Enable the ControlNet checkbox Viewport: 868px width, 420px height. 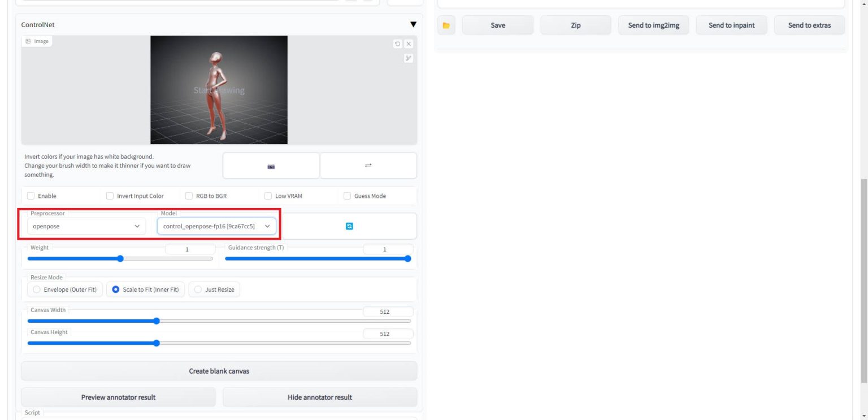pyautogui.click(x=31, y=196)
